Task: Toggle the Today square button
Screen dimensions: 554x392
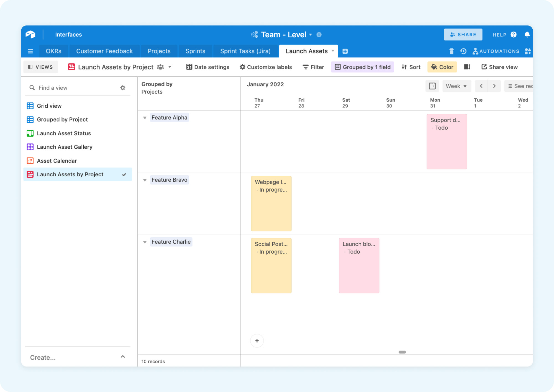Action: click(432, 86)
